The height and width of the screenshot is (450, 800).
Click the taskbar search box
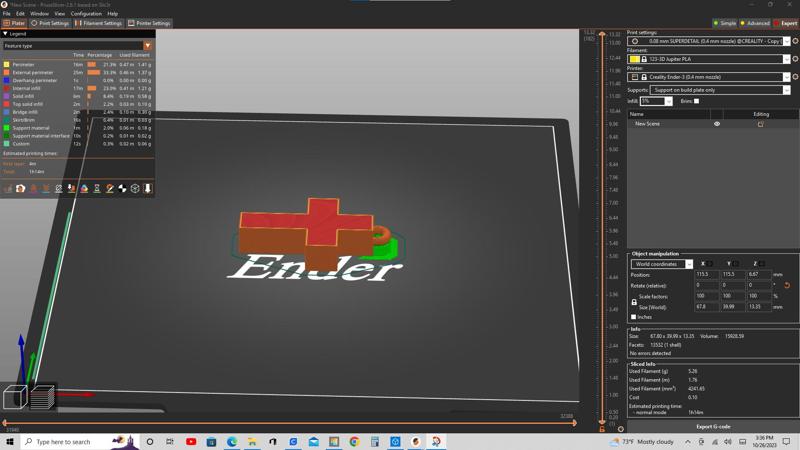point(79,442)
